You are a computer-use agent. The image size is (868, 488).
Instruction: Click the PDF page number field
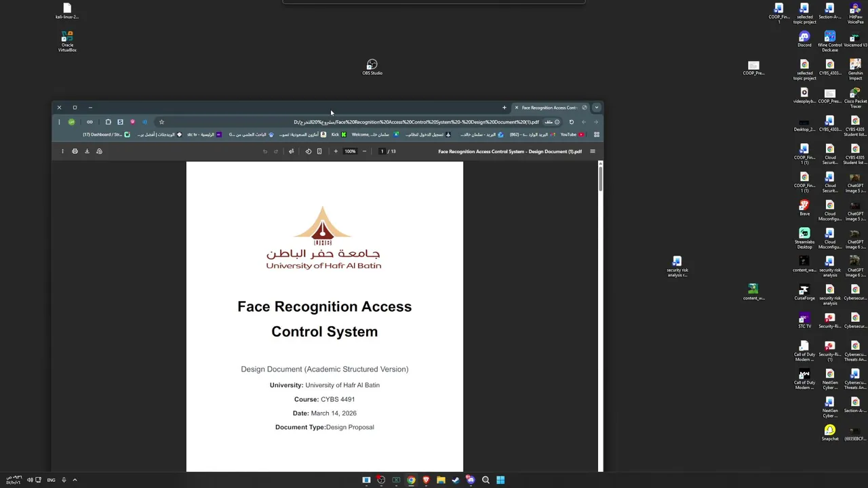[x=382, y=151]
